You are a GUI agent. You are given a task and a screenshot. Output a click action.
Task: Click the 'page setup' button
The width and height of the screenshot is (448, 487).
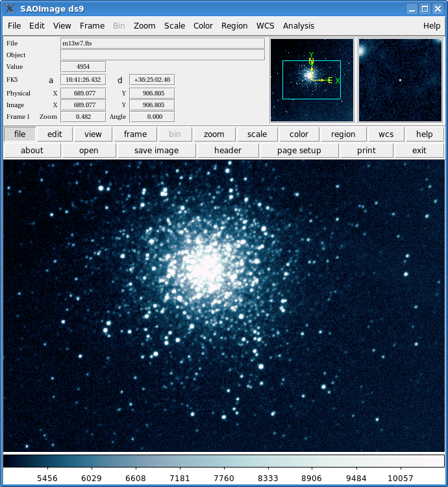[299, 151]
